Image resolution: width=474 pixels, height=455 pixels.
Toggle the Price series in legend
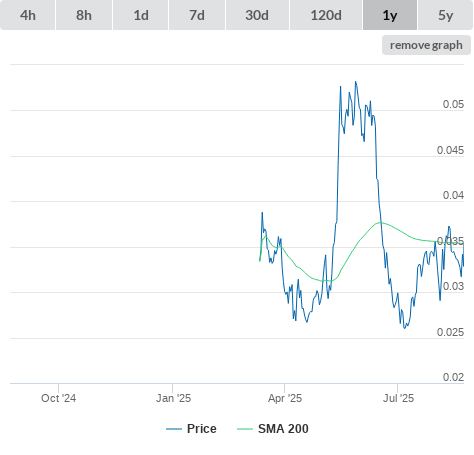[x=191, y=429]
